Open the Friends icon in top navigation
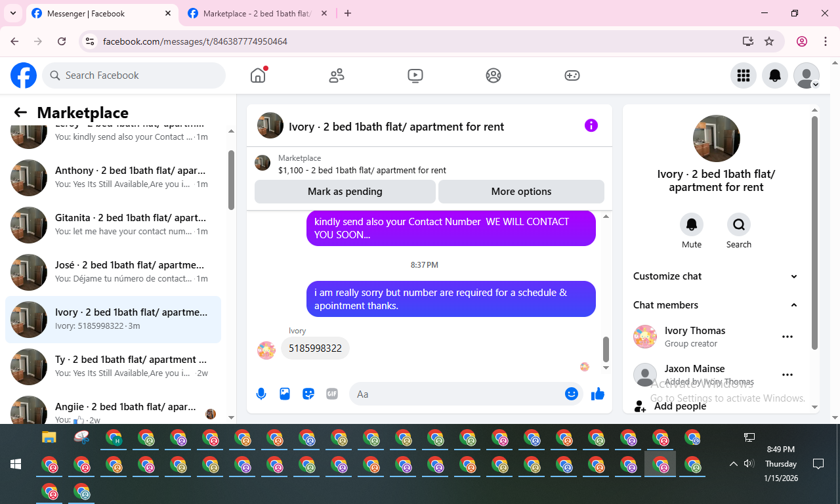The height and width of the screenshot is (504, 840). pyautogui.click(x=337, y=75)
